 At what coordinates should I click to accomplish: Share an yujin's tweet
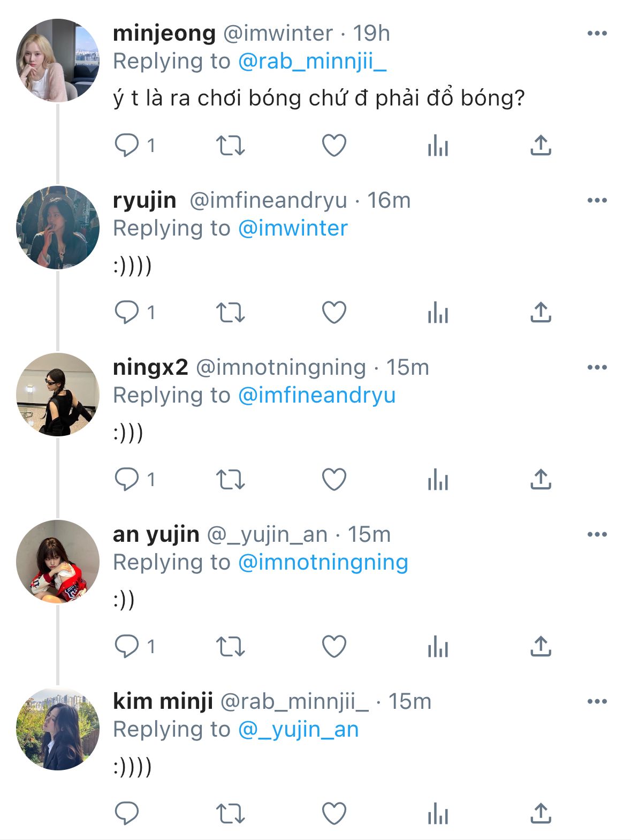[x=541, y=646]
